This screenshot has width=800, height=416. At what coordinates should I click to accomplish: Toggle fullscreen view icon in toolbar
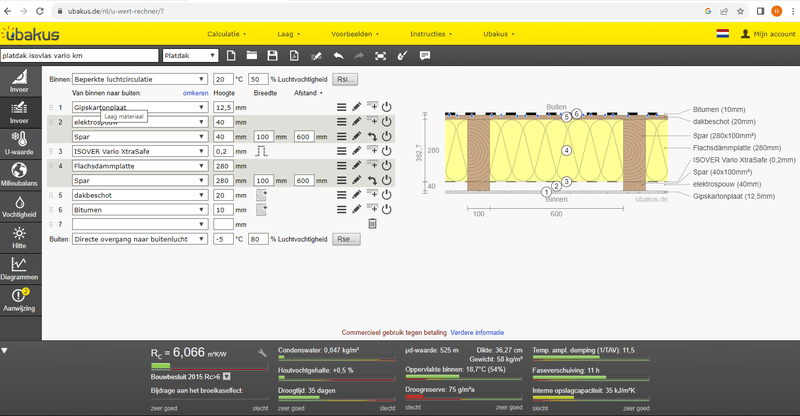point(381,56)
